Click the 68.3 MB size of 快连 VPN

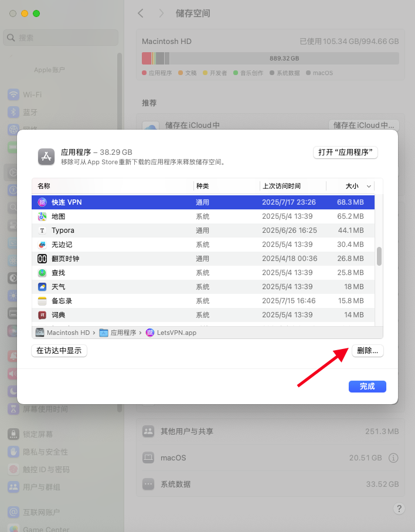351,202
